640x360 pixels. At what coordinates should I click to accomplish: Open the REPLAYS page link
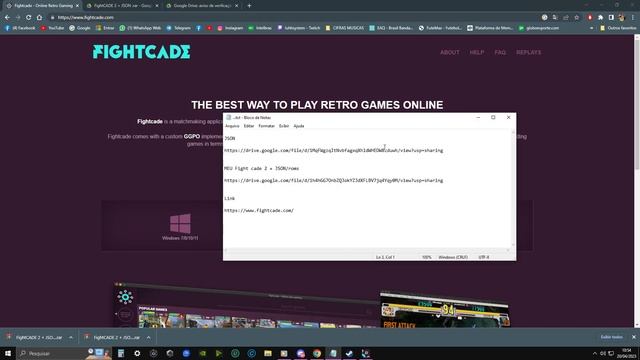[x=529, y=52]
